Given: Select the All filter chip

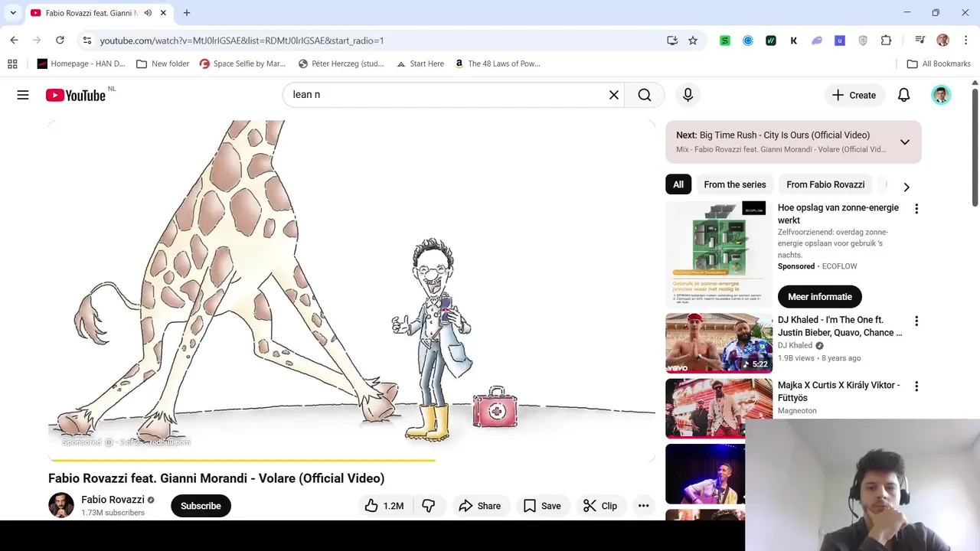Looking at the screenshot, I should click(678, 184).
